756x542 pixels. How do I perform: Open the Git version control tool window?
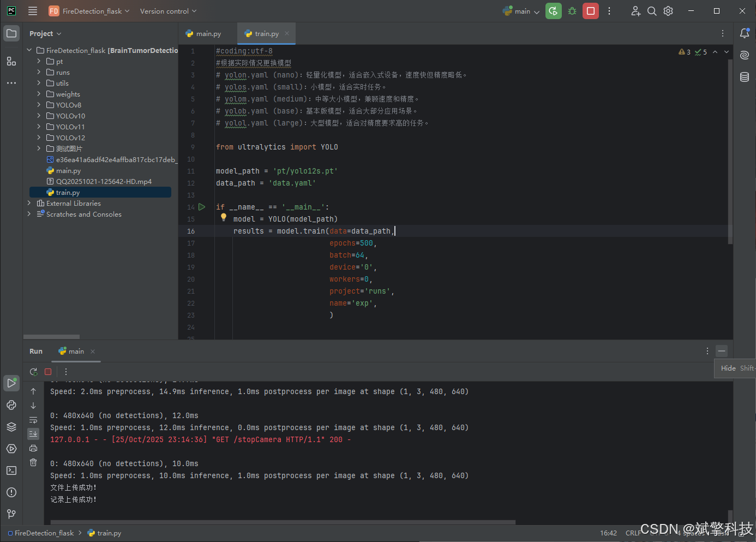coord(11,514)
